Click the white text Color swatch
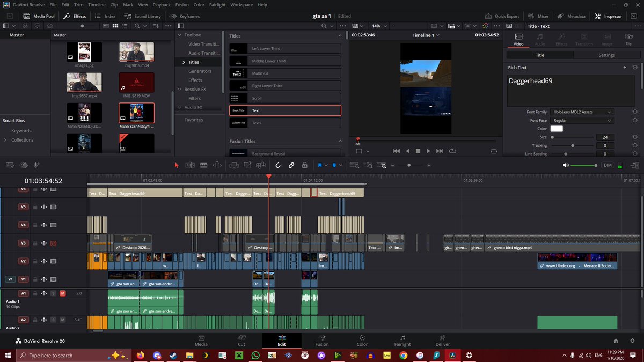This screenshot has height=362, width=644. 557,129
